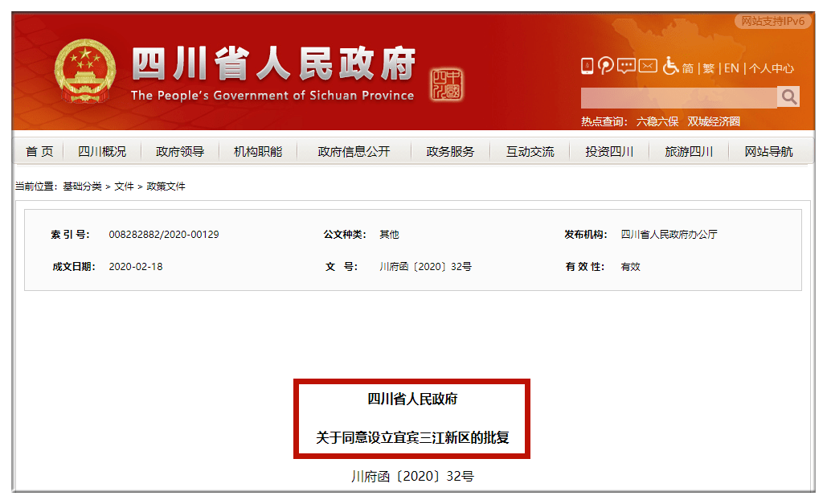Switch to Simplified Chinese 简
Screen dimensions: 827x504
pyautogui.click(x=686, y=68)
